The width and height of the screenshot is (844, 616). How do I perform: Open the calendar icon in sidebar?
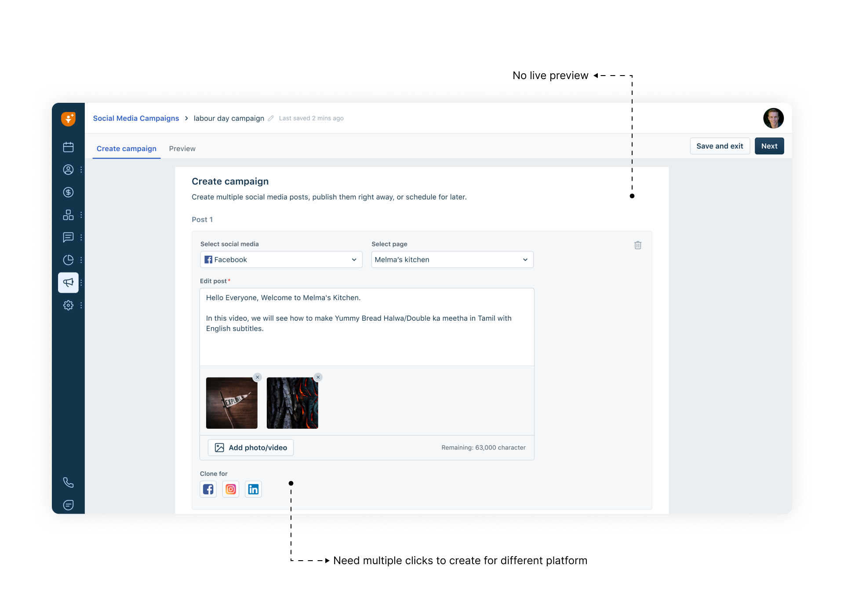coord(68,147)
